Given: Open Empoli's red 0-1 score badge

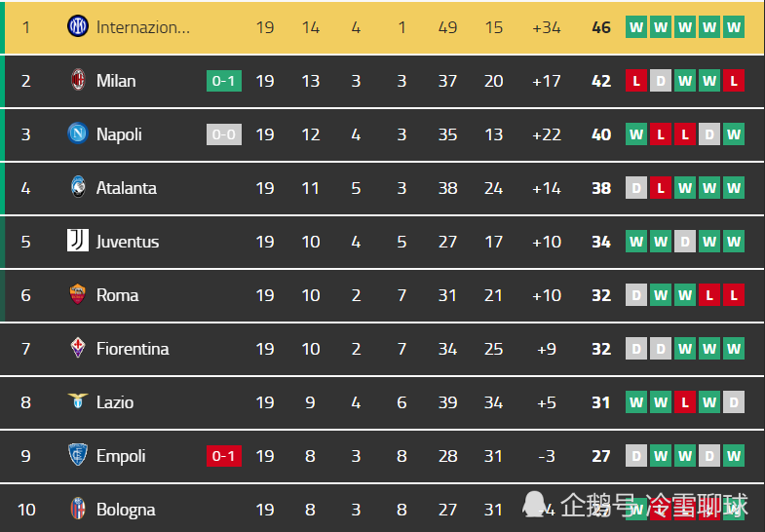Looking at the screenshot, I should (224, 456).
